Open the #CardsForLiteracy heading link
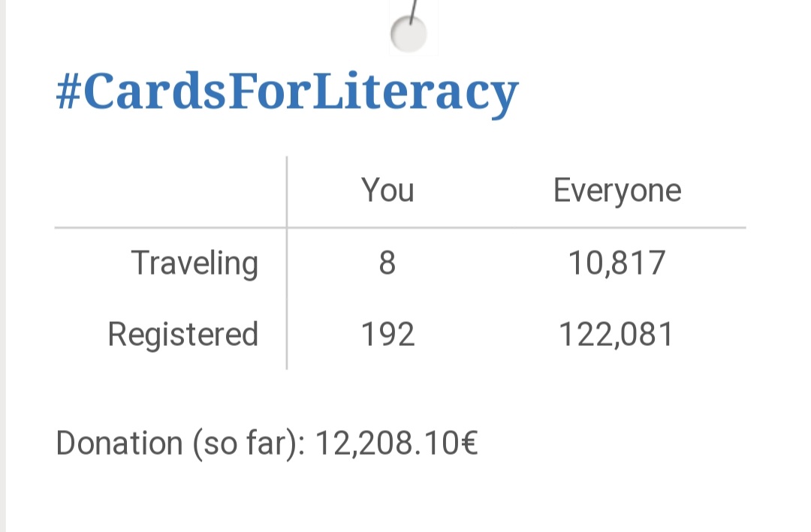Image resolution: width=811 pixels, height=532 pixels. click(287, 93)
